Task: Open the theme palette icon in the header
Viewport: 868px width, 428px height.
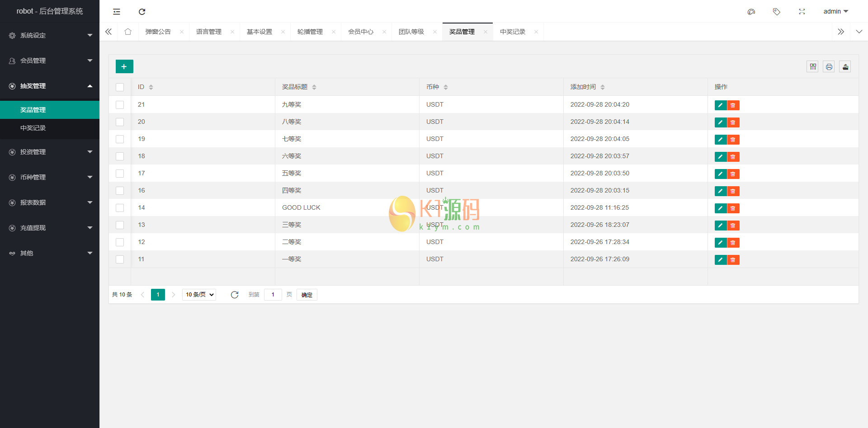Action: (x=751, y=12)
